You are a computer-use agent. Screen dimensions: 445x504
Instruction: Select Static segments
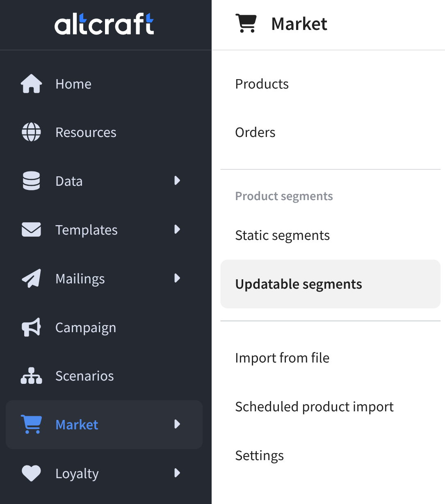(x=282, y=235)
